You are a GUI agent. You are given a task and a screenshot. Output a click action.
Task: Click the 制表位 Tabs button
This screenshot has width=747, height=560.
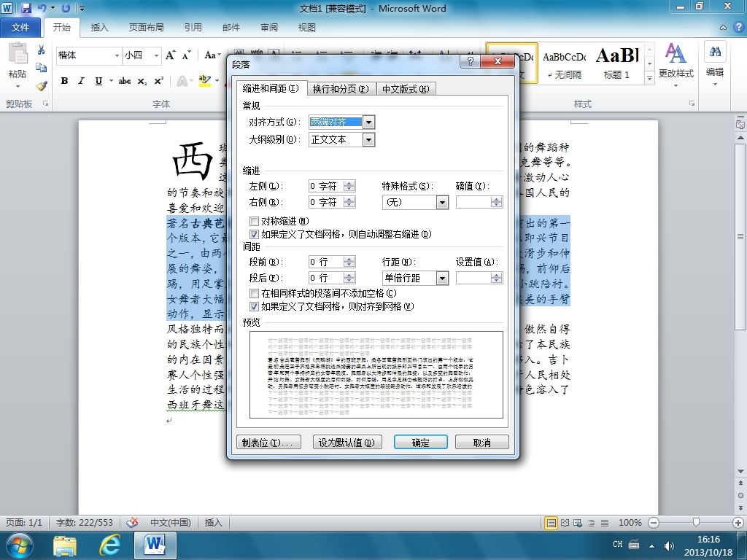[268, 443]
